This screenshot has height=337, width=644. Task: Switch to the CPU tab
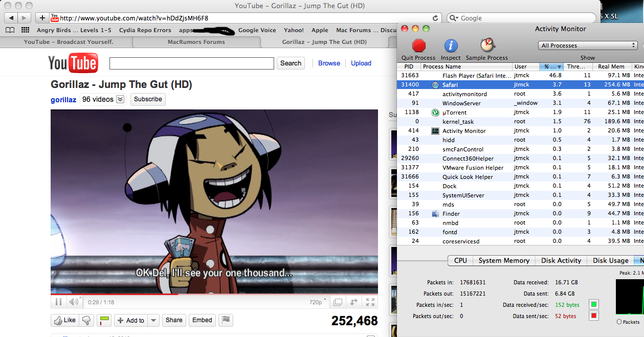[x=460, y=260]
